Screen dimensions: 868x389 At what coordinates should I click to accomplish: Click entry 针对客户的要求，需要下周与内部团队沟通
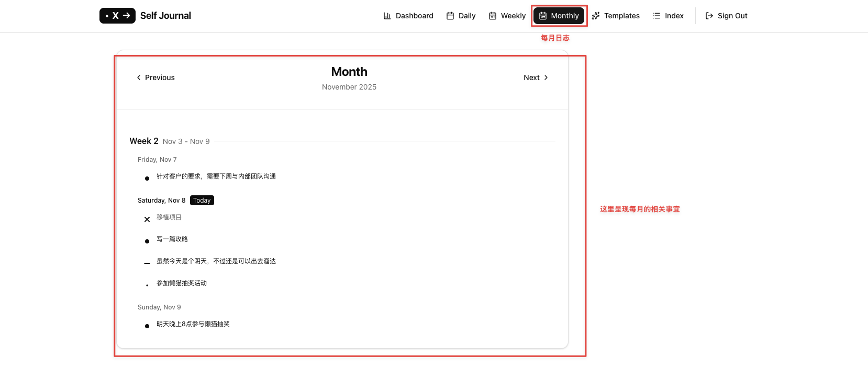click(216, 176)
